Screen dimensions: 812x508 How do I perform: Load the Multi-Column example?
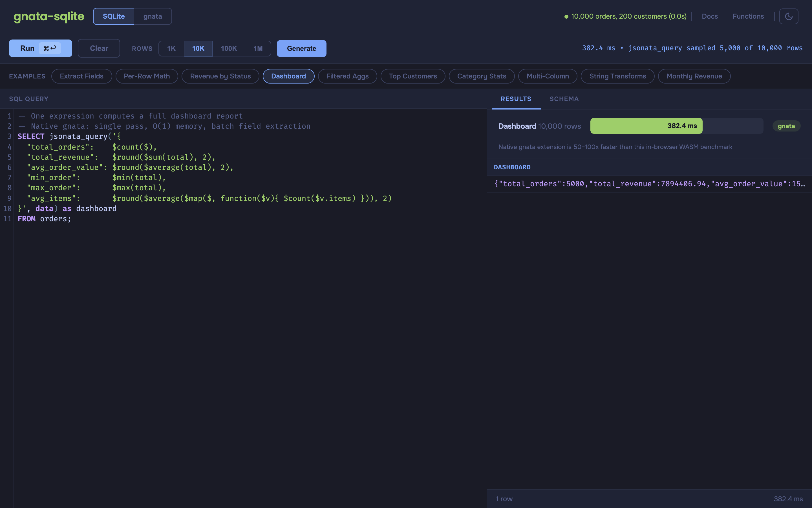click(548, 76)
